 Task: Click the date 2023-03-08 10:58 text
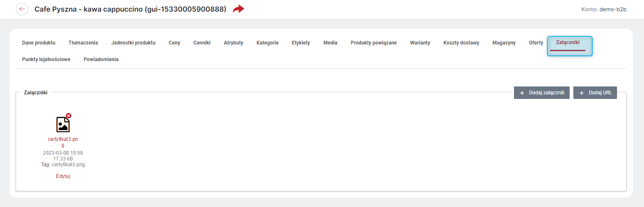63,153
